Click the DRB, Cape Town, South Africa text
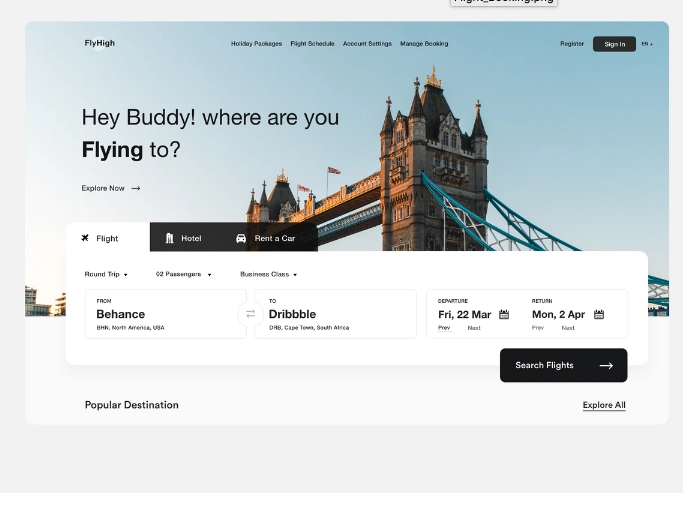Image resolution: width=683 pixels, height=525 pixels. [x=309, y=328]
